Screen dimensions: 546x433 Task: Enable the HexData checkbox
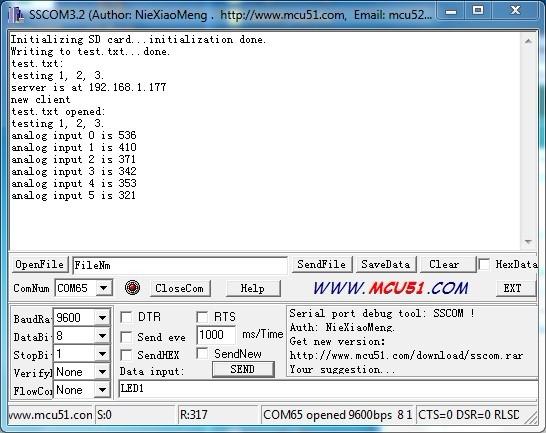tap(484, 264)
